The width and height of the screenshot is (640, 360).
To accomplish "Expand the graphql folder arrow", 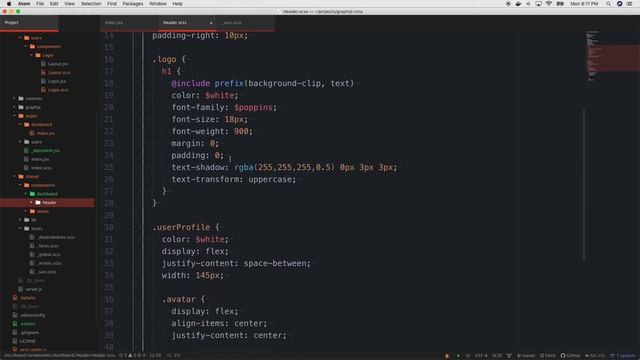I will [14, 107].
